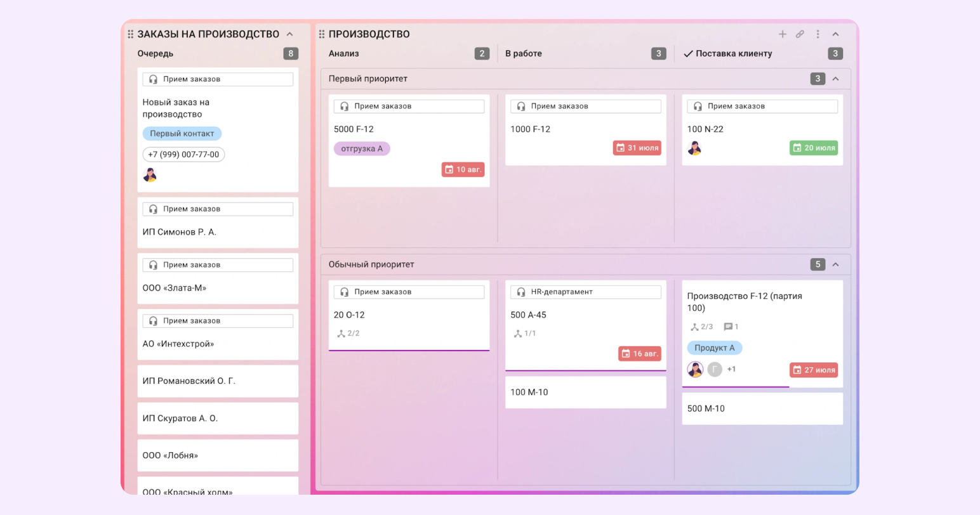Click the Первый контакт tag
This screenshot has height=515, width=980.
point(182,134)
